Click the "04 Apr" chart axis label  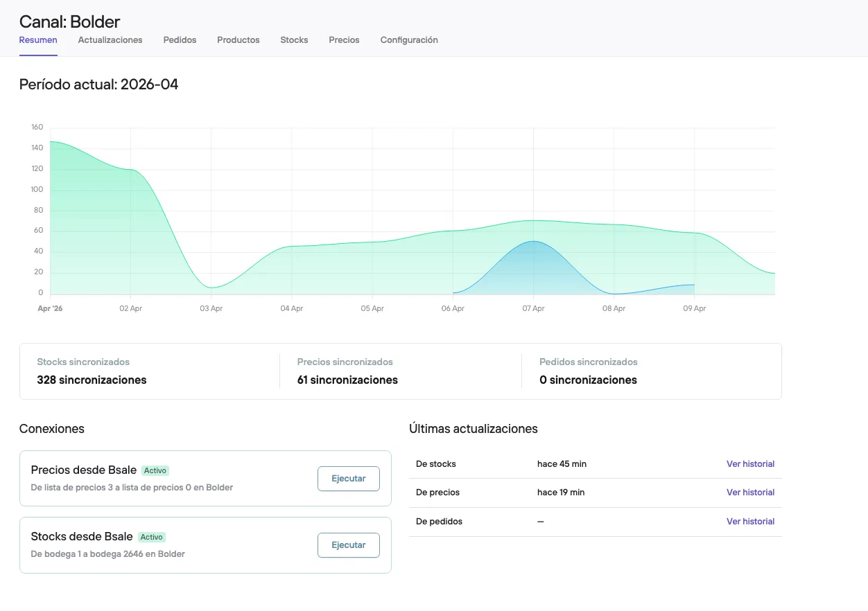pyautogui.click(x=292, y=309)
